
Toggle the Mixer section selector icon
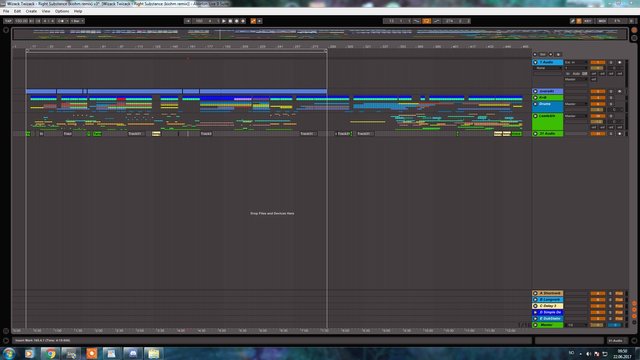coord(634,316)
